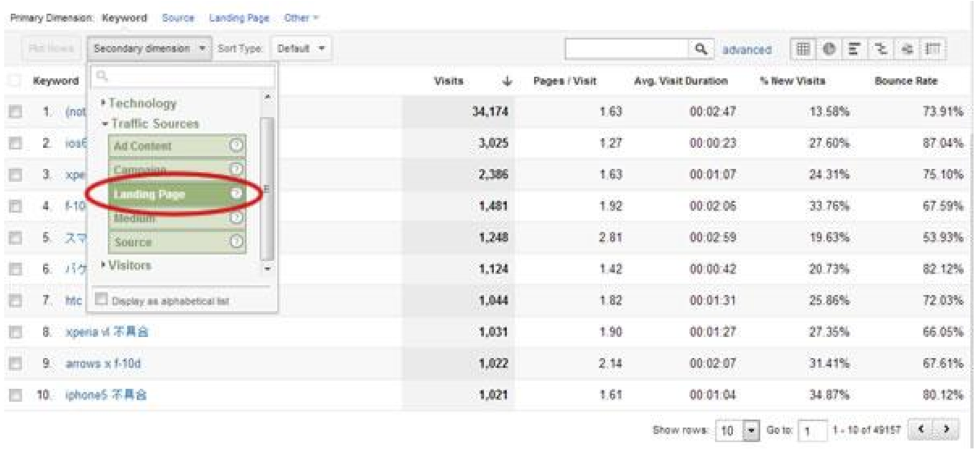Switch to the Data table view icon
The width and height of the screenshot is (980, 452).
(x=804, y=49)
